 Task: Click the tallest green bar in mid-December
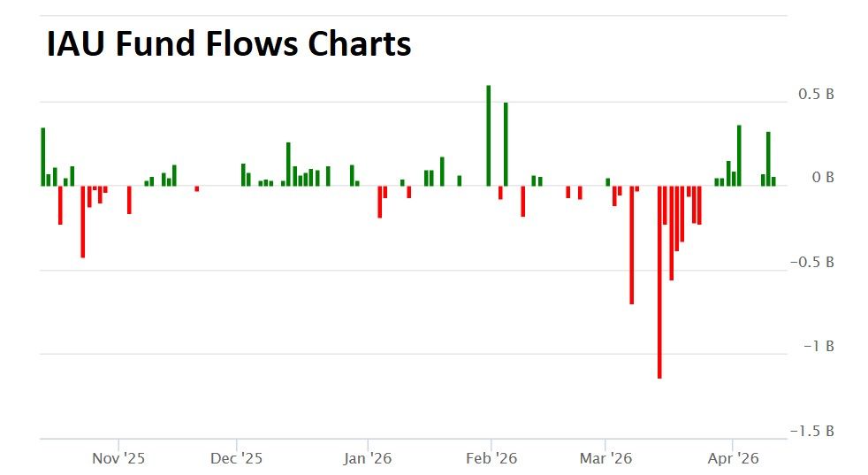pyautogui.click(x=288, y=164)
